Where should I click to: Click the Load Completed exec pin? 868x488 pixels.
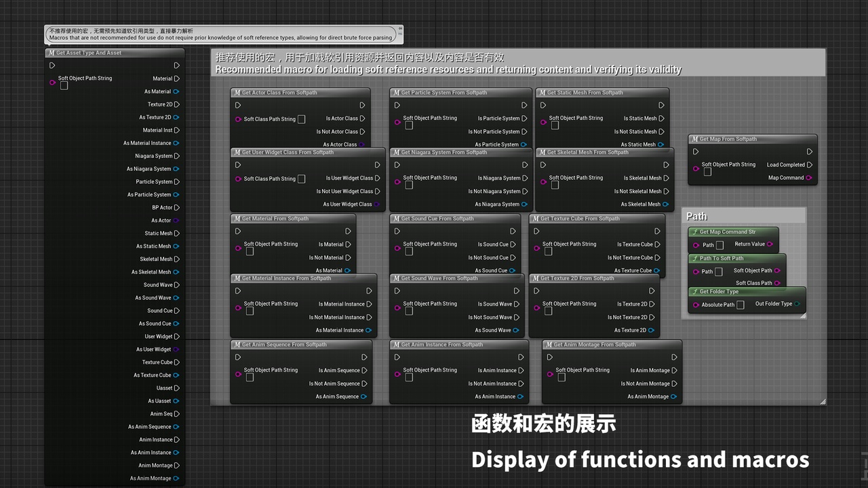(x=810, y=165)
